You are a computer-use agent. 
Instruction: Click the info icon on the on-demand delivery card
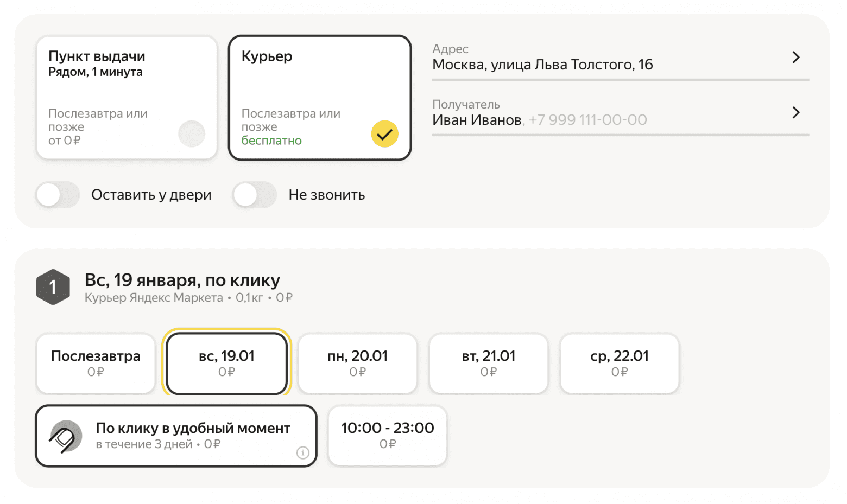pos(302,452)
